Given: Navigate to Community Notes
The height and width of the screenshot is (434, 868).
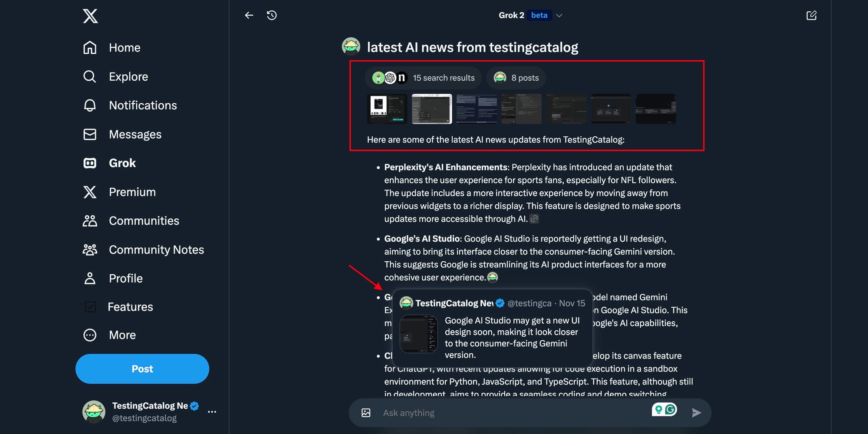Looking at the screenshot, I should pos(143,250).
